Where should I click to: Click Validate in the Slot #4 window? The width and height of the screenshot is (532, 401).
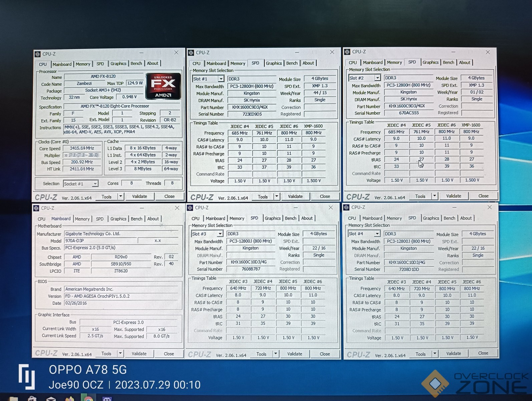(454, 354)
